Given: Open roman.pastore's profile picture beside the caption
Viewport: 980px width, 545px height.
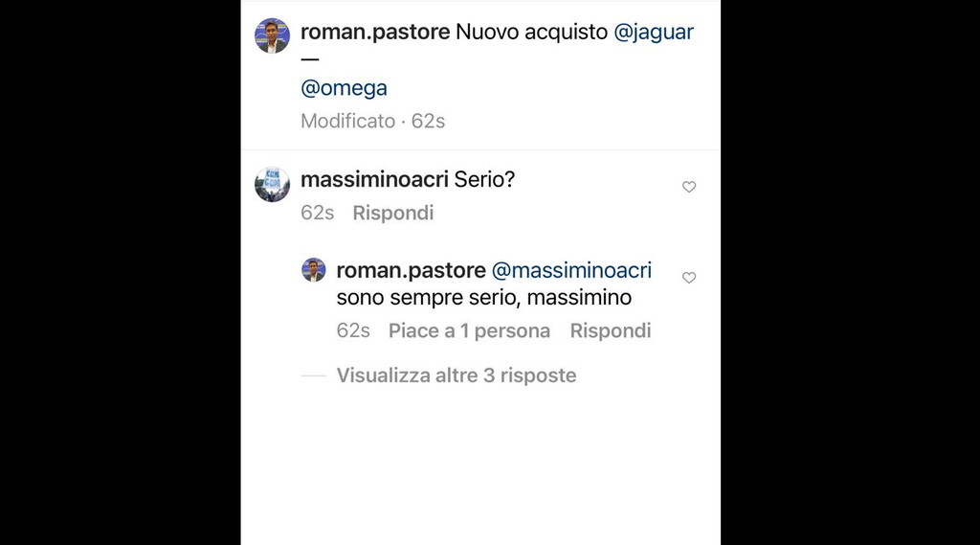Looking at the screenshot, I should tap(272, 35).
